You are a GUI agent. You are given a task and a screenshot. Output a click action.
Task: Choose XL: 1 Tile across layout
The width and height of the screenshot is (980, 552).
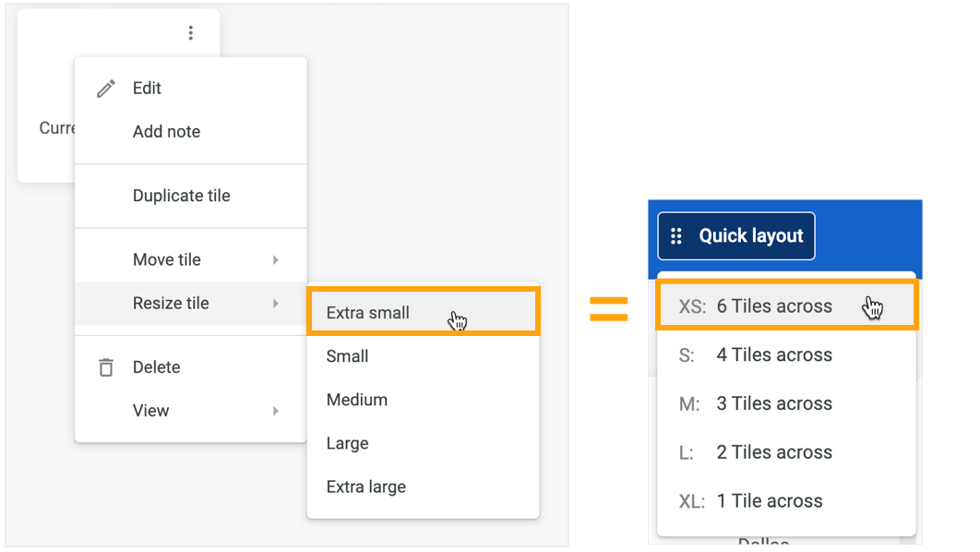click(x=787, y=501)
